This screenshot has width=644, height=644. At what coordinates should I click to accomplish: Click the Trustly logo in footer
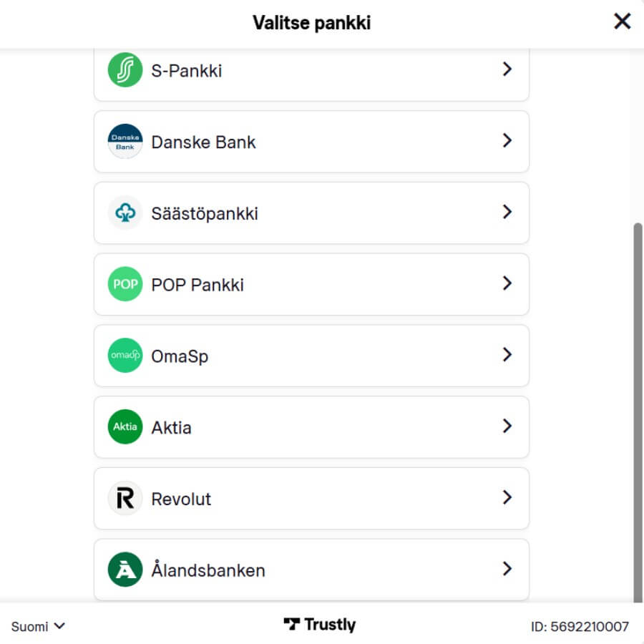[319, 625]
